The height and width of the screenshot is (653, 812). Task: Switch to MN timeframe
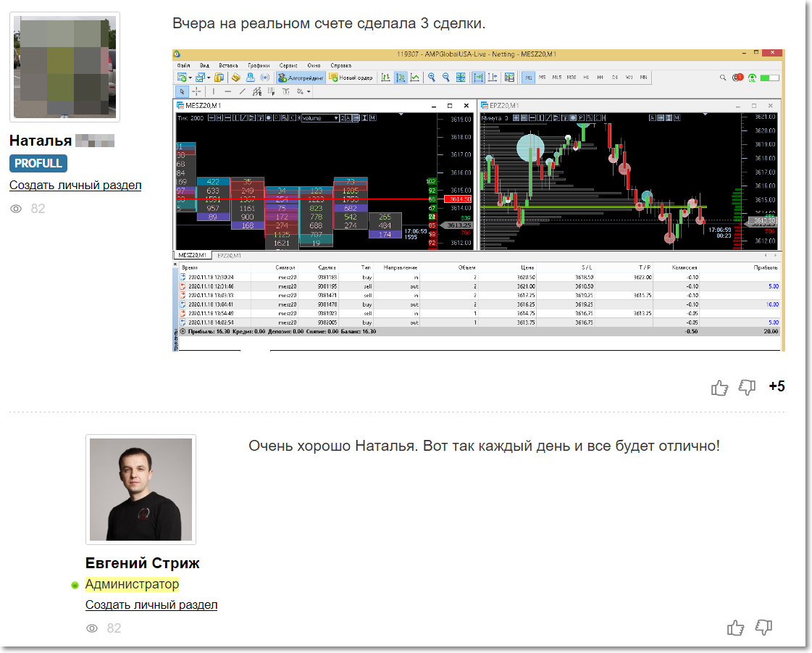click(x=643, y=78)
